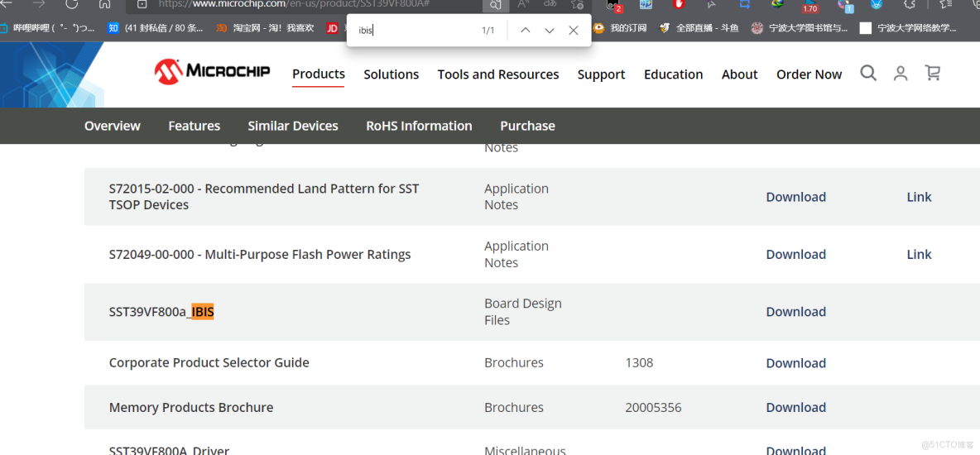This screenshot has height=455, width=980.
Task: Go to previous find result
Action: pos(525,31)
